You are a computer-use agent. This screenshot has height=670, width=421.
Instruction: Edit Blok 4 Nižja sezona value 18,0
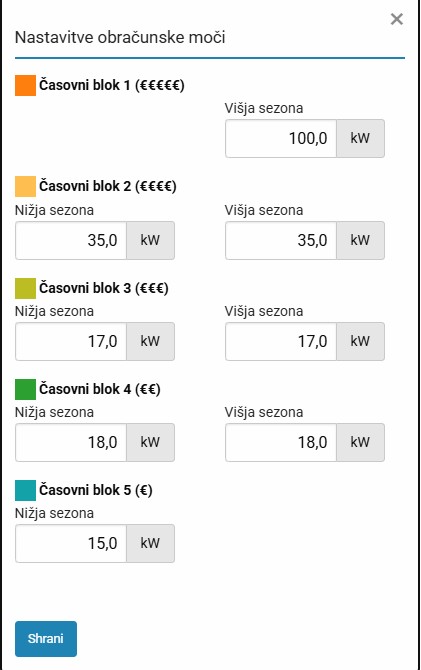[71, 442]
